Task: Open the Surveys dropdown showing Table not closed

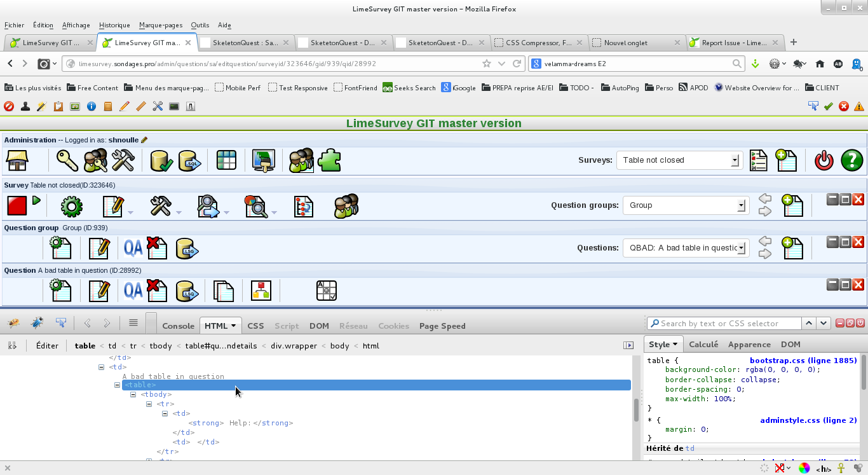Action: tap(679, 160)
